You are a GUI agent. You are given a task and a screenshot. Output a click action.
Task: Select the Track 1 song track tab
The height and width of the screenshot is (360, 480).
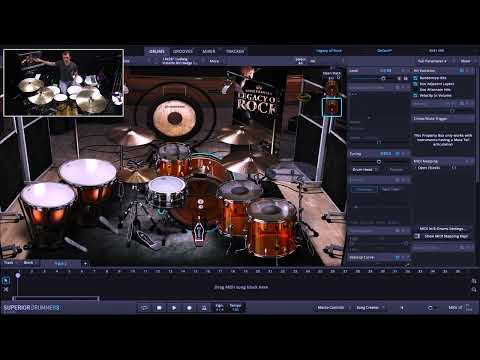(x=60, y=263)
